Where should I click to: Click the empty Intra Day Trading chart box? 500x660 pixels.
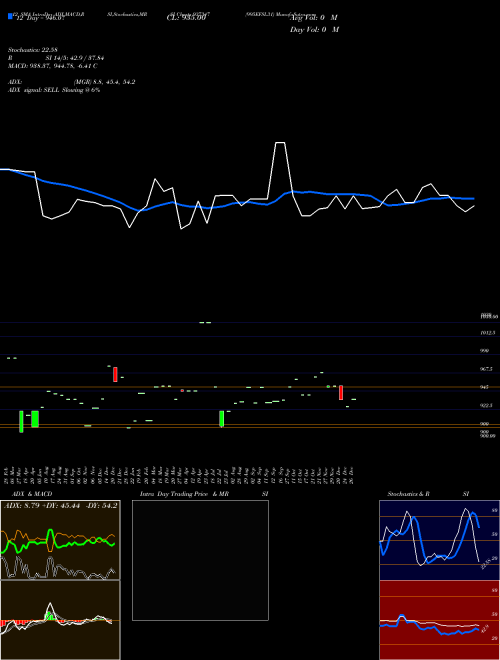(200, 560)
